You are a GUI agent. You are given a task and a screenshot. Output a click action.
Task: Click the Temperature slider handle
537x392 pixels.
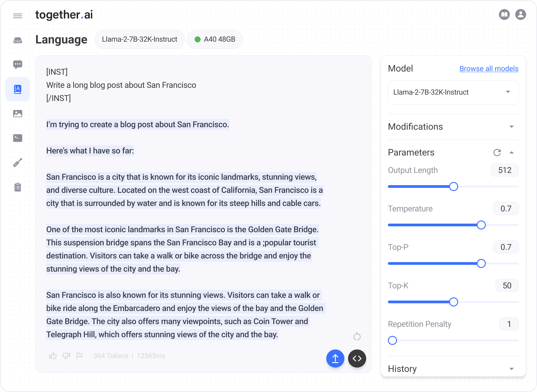(481, 225)
